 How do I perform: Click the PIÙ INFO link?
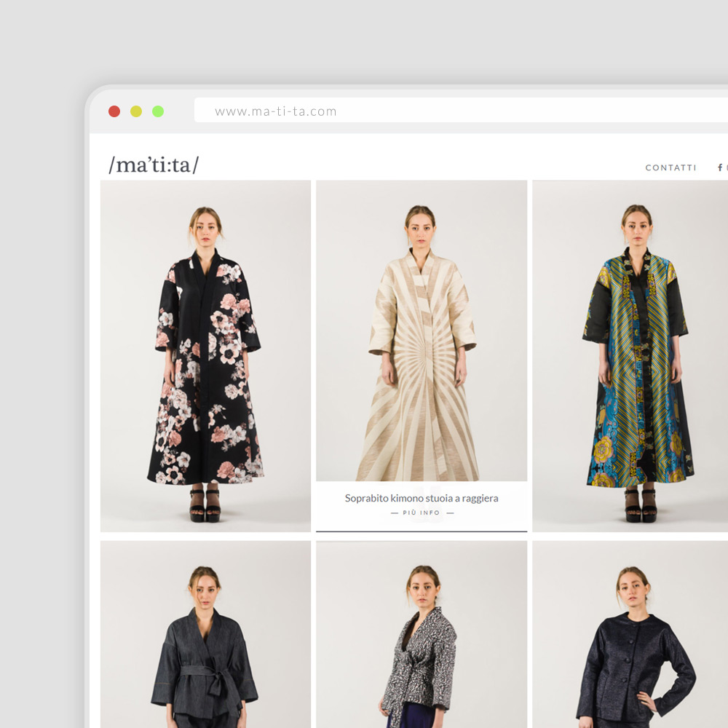[x=422, y=513]
